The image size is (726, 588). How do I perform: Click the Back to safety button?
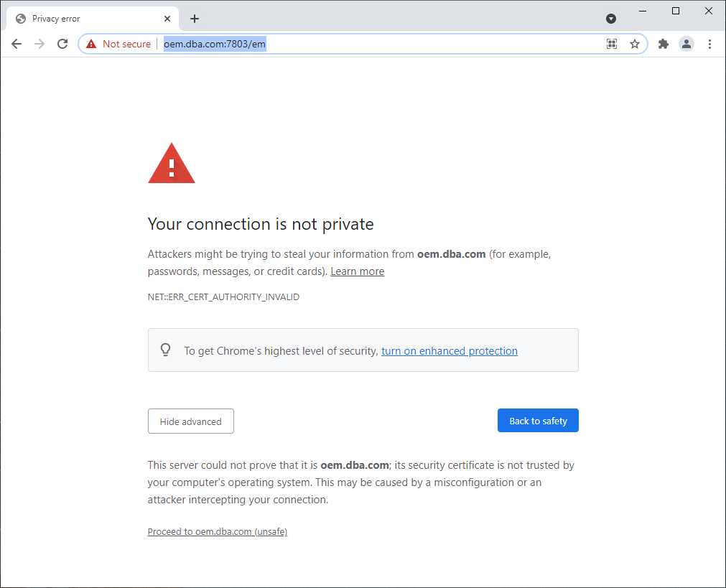[538, 421]
